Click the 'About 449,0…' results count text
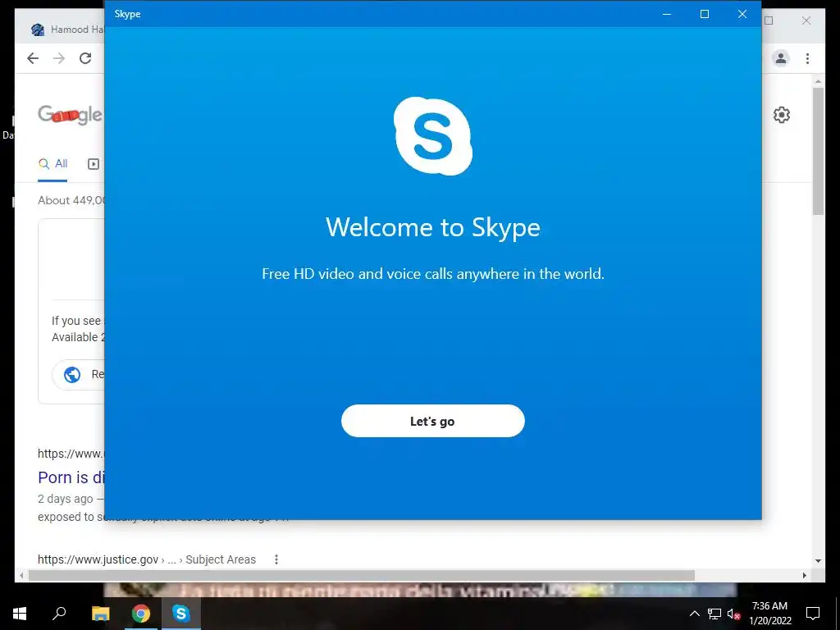Screen dimensions: 840x630 [71, 200]
